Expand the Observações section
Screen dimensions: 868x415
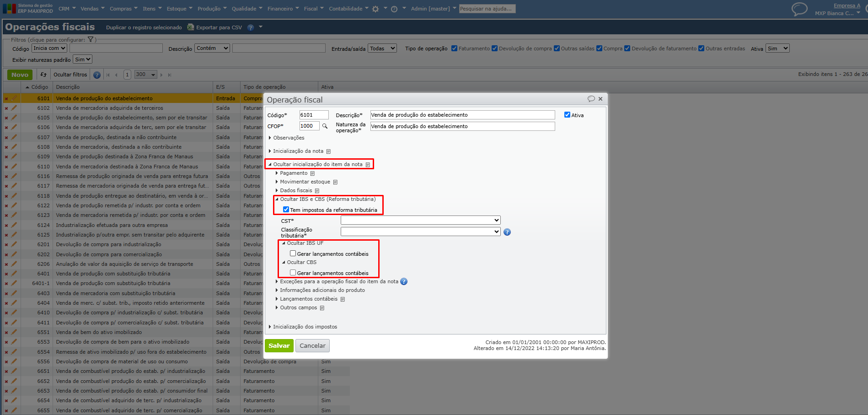[x=286, y=138]
